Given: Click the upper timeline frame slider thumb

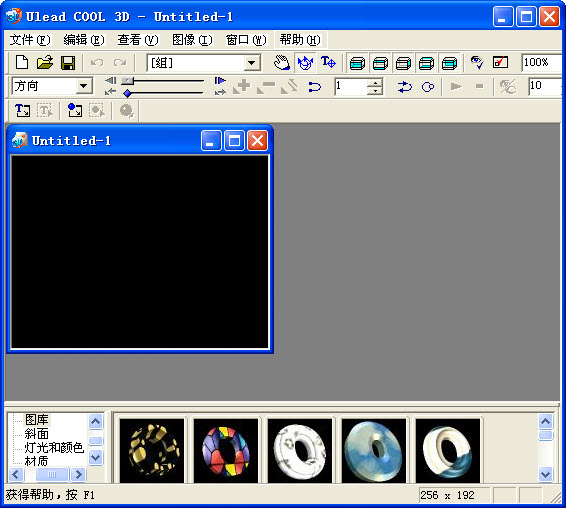Looking at the screenshot, I should (x=127, y=81).
